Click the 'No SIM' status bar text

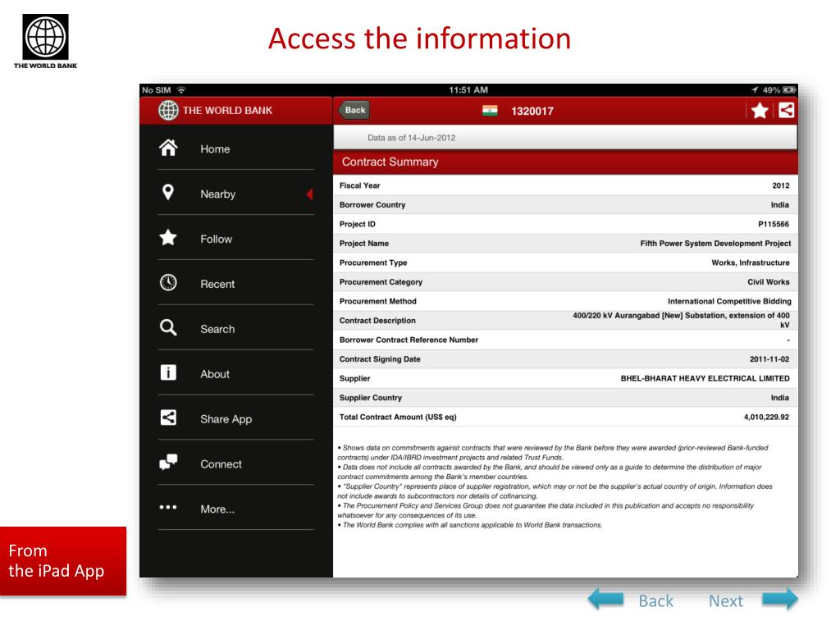point(157,90)
